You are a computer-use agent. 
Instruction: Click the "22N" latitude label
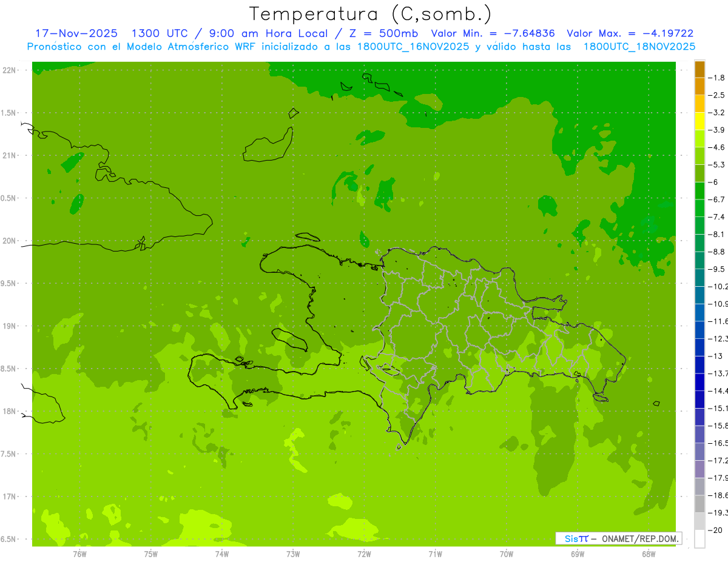click(8, 70)
